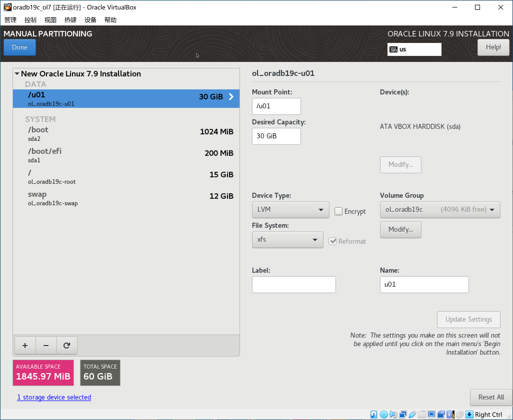Click the blue Done button
This screenshot has width=513, height=420.
click(x=20, y=47)
